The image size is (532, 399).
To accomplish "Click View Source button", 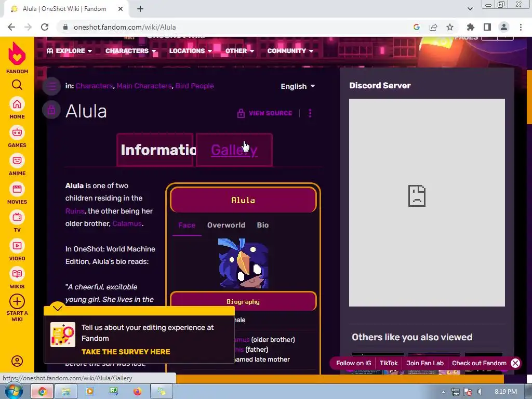I will tap(264, 113).
